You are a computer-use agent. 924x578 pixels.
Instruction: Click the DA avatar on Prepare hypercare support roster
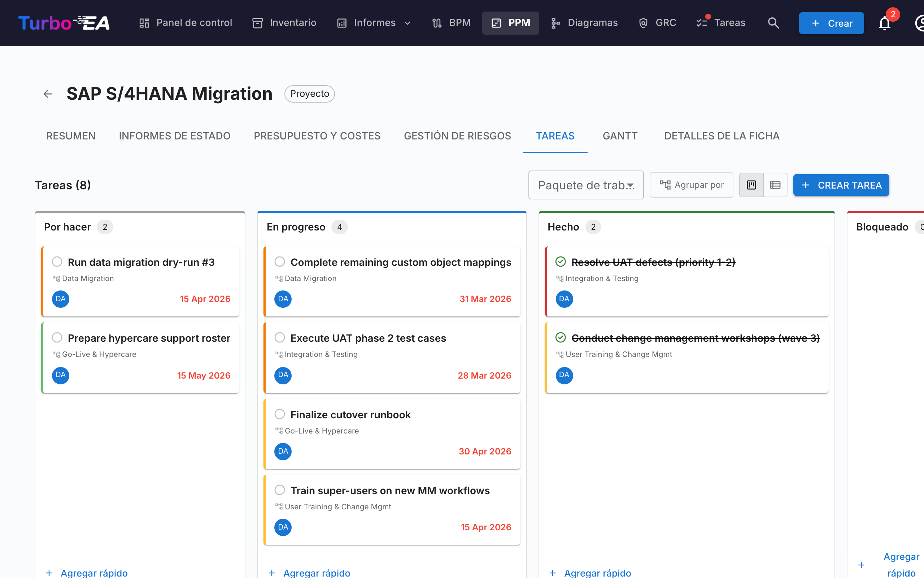click(61, 375)
